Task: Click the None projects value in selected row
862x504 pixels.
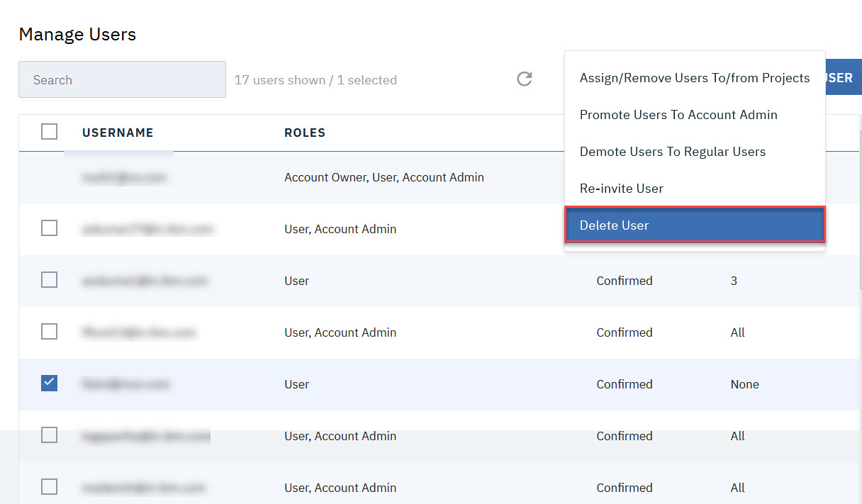Action: 744,384
